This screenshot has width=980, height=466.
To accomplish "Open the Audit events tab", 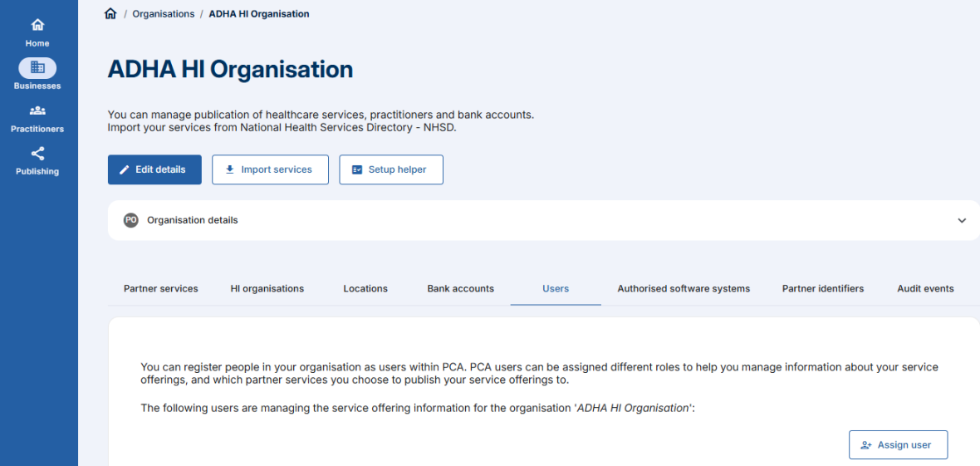I will point(926,288).
